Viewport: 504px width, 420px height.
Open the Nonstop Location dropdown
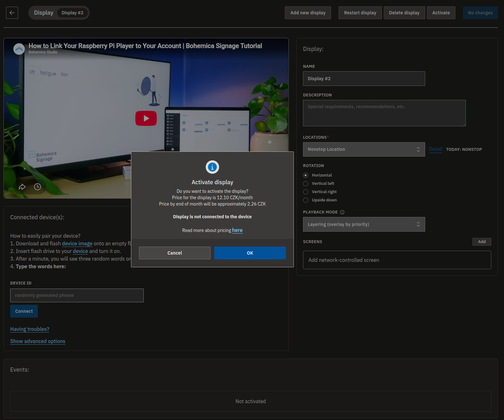tap(364, 149)
